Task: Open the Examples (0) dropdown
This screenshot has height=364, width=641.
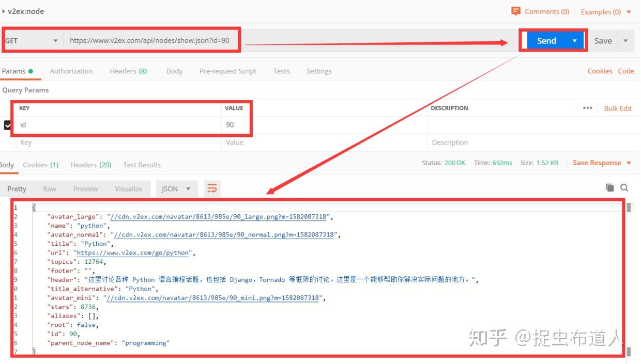Action: (x=606, y=11)
